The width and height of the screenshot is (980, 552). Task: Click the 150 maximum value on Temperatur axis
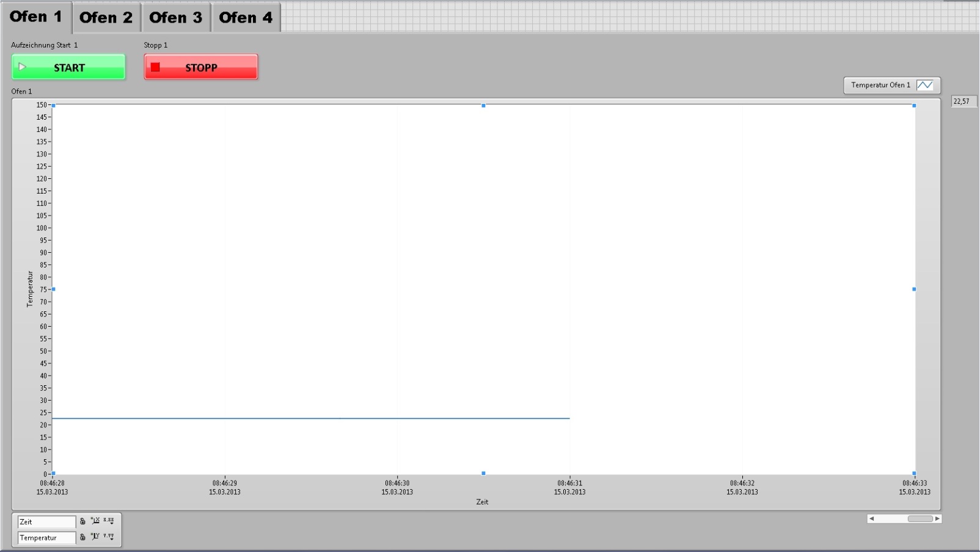pos(42,105)
